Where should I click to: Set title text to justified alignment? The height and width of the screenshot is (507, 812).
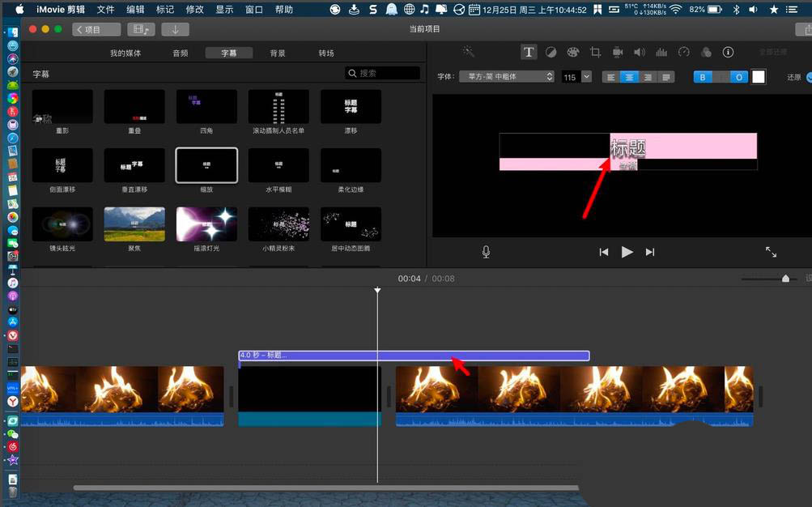(666, 77)
